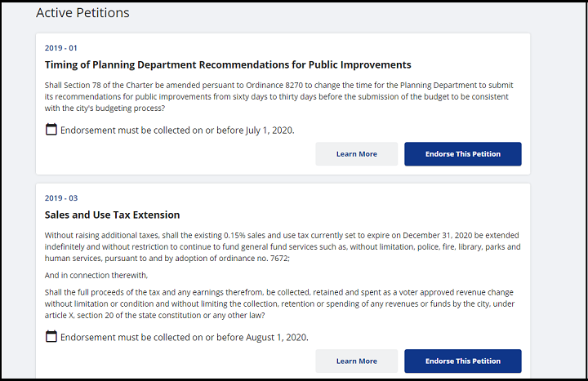This screenshot has height=381, width=588.
Task: Endorse the Planning Department Recommendations petition
Action: coord(463,154)
